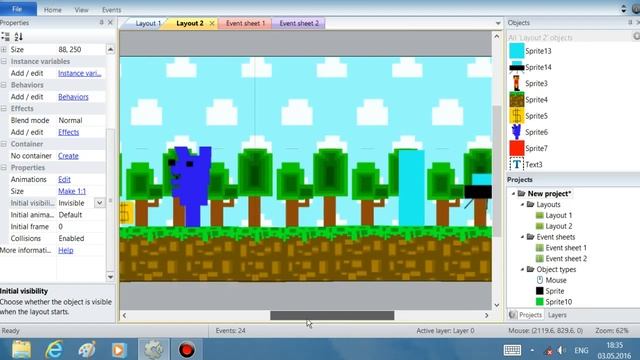Switch to the Home ribbon tab
Viewport: 640px width, 360px height.
click(53, 10)
